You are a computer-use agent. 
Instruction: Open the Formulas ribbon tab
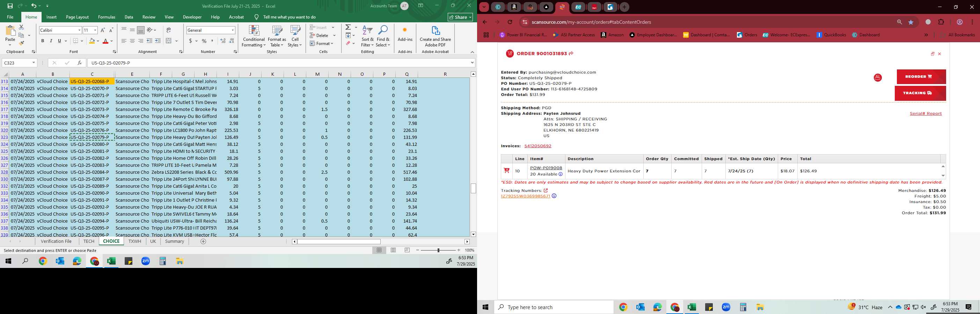tap(107, 17)
